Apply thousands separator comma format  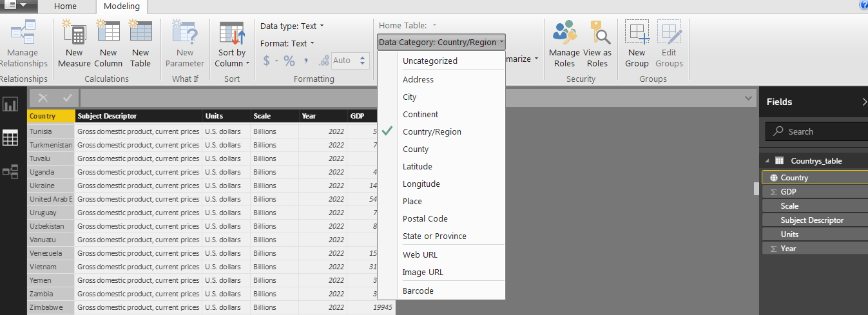point(307,61)
